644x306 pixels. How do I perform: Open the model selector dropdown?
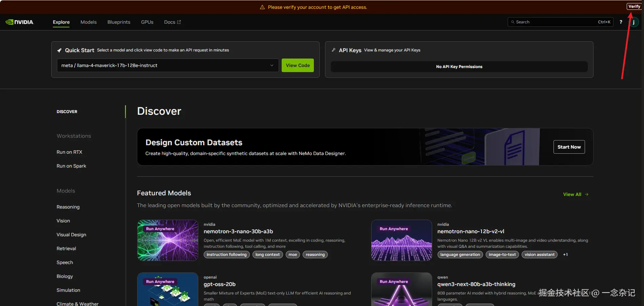point(168,65)
